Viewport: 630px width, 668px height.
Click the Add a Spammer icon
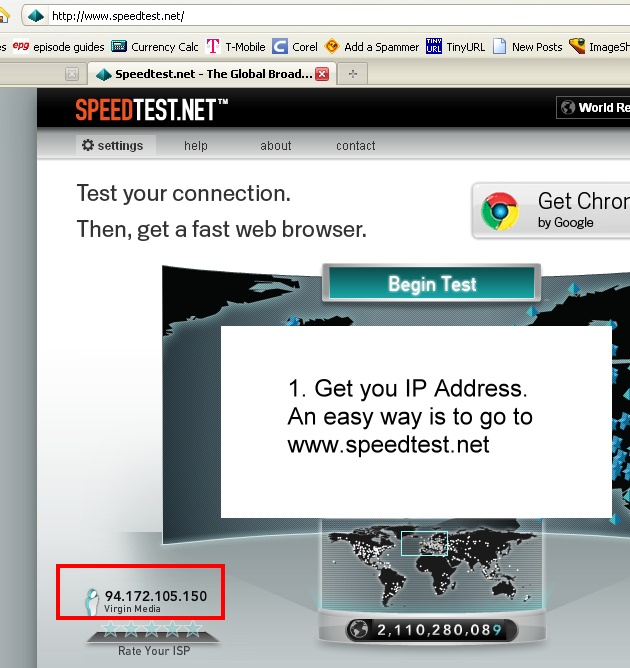point(332,46)
